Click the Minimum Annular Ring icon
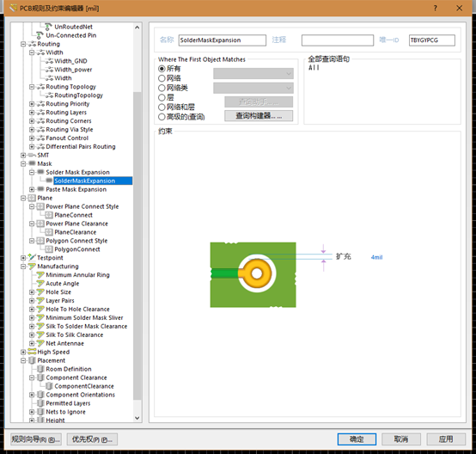 click(40, 275)
